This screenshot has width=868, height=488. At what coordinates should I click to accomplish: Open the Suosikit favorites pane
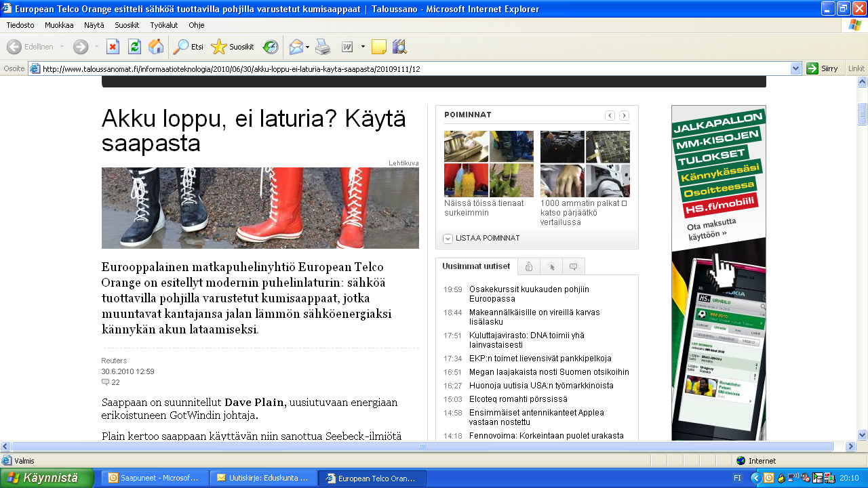(233, 47)
